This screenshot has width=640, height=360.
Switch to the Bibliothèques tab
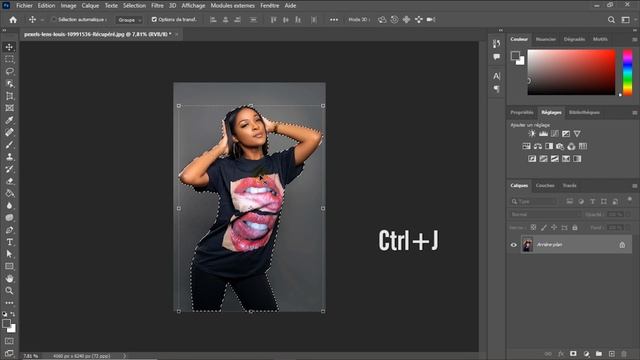pyautogui.click(x=584, y=113)
